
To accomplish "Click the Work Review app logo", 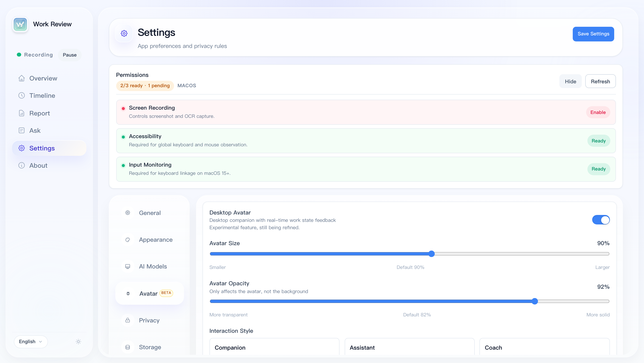I will [20, 24].
